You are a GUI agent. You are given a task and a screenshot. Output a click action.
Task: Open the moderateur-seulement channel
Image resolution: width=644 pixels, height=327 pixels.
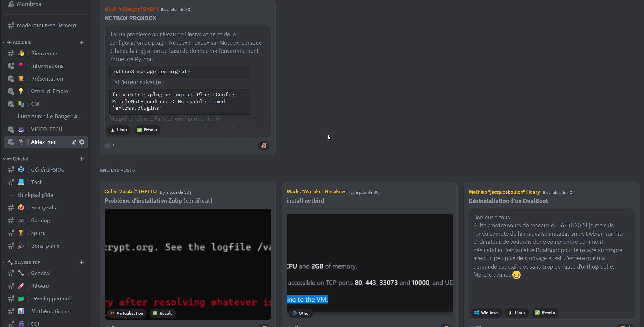46,25
